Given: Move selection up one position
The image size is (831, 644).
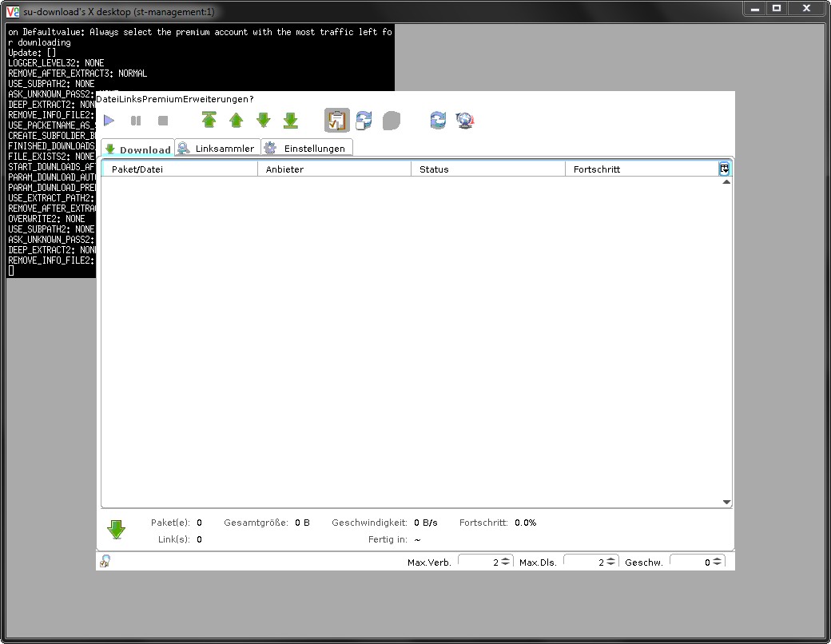Looking at the screenshot, I should (237, 121).
